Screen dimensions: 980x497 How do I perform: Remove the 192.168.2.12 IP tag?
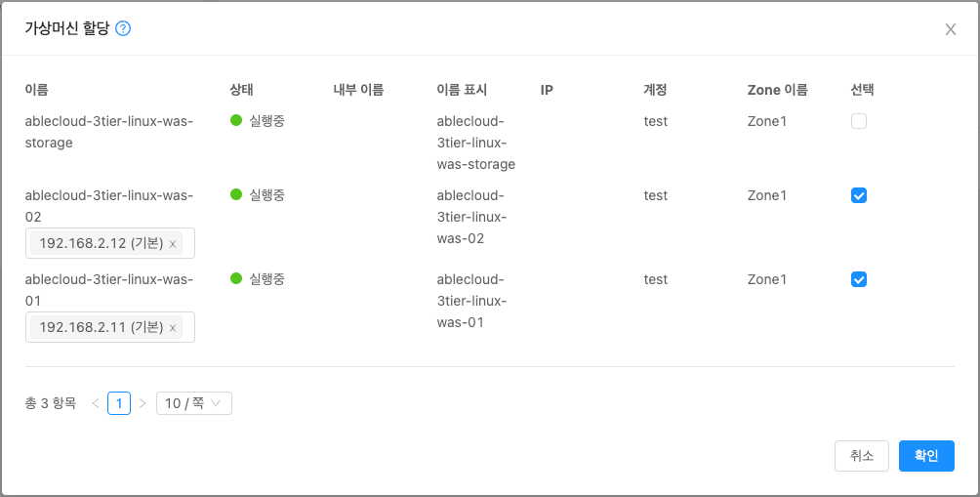pos(173,244)
